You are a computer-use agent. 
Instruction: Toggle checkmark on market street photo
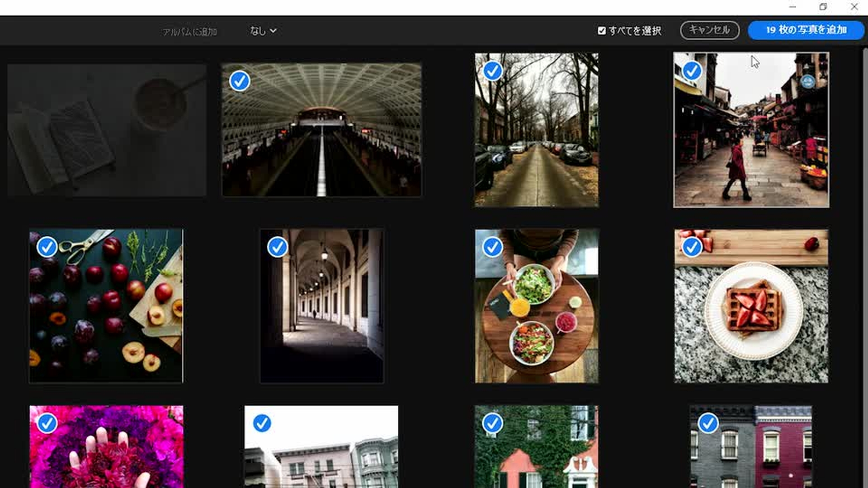pos(692,71)
